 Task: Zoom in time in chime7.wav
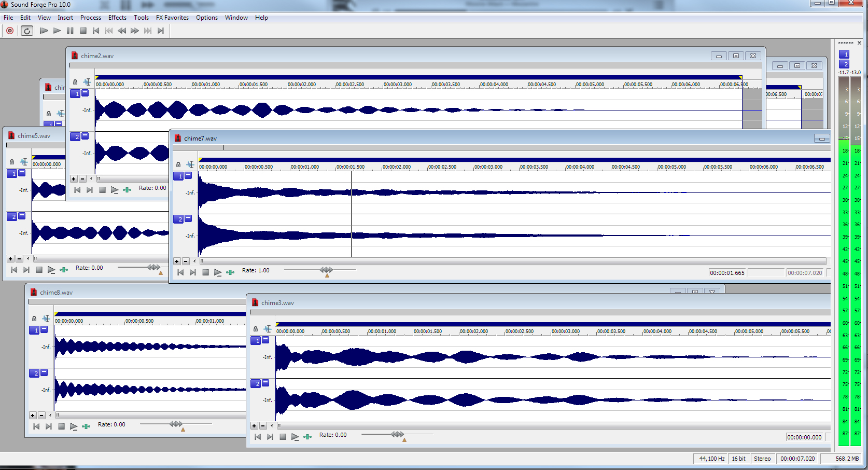coord(177,261)
